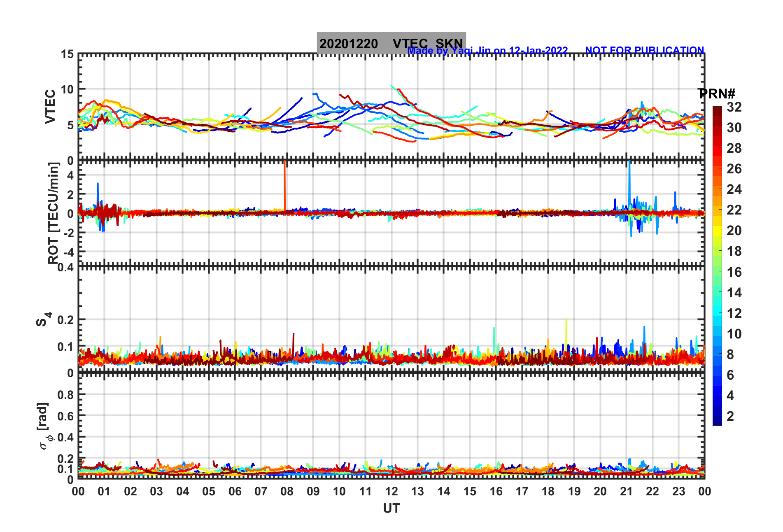Viewport: 783px width, 532px height.
Task: Click the plot title '20201220 VTEC SKN'
Action: pos(391,43)
